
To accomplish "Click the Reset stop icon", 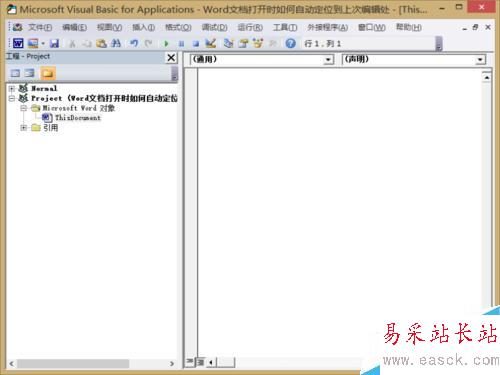I will point(196,44).
